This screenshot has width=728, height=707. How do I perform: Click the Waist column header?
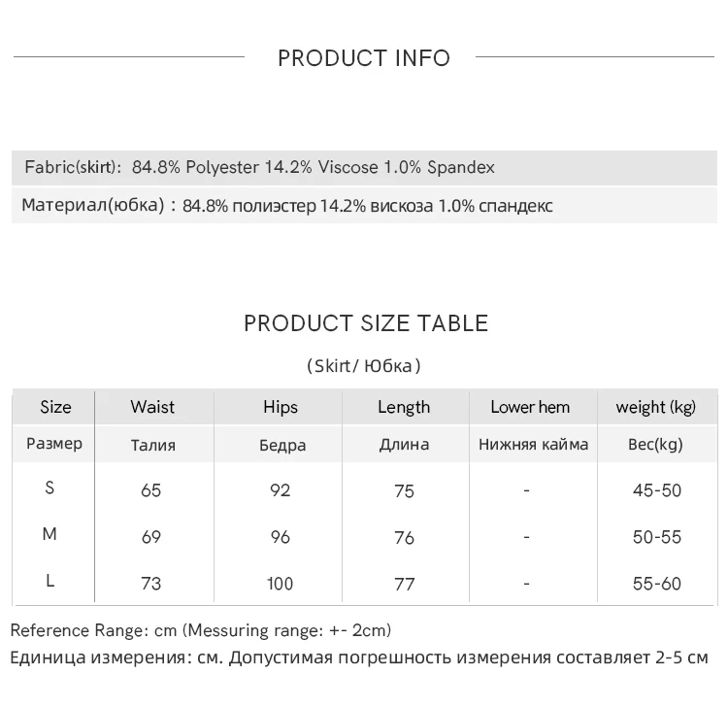coord(152,407)
